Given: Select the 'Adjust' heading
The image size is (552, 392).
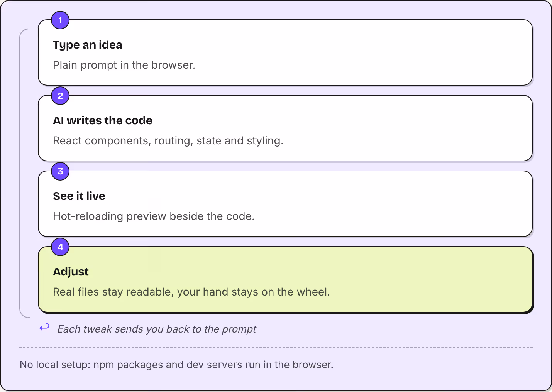Looking at the screenshot, I should (x=71, y=272).
